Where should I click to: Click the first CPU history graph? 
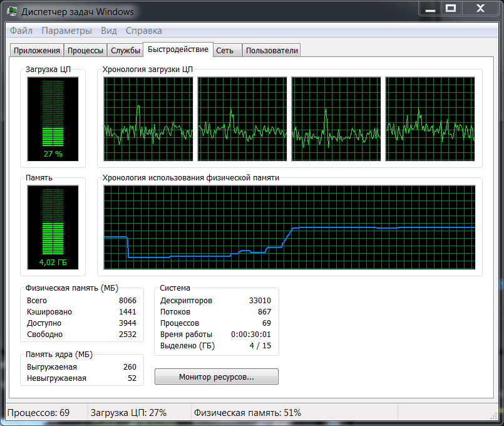click(148, 119)
